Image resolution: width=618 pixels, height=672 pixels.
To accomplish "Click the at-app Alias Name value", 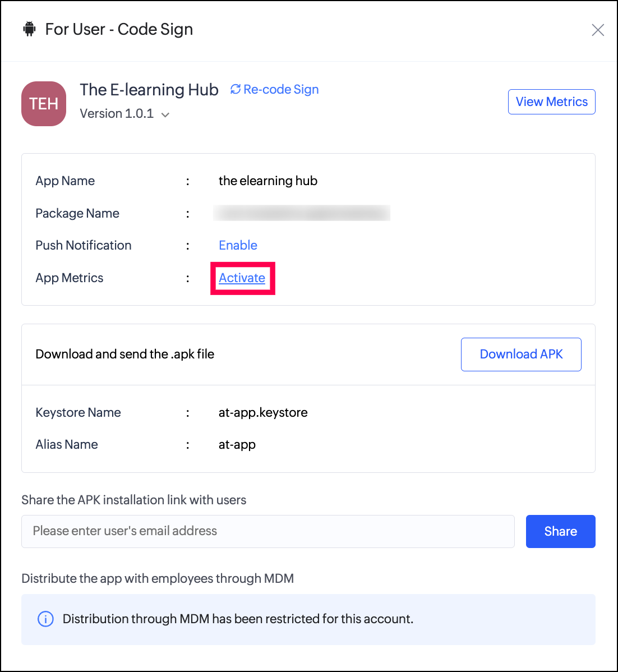I will tap(237, 444).
